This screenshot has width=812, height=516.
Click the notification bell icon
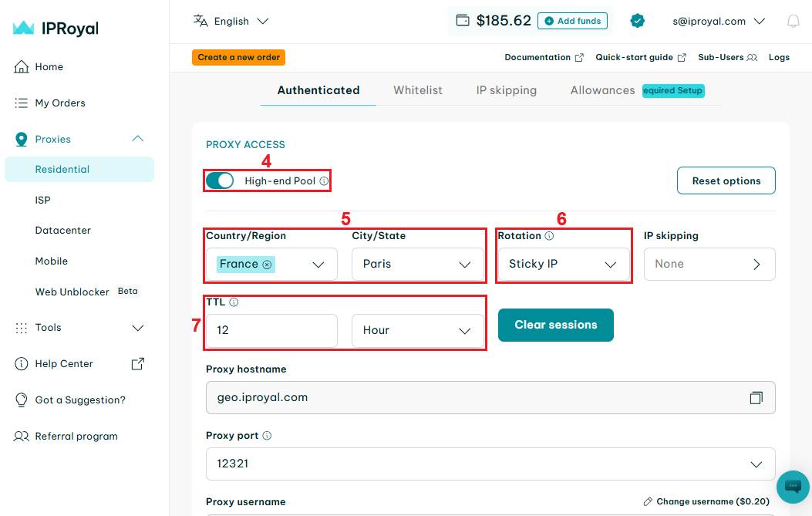(x=793, y=22)
